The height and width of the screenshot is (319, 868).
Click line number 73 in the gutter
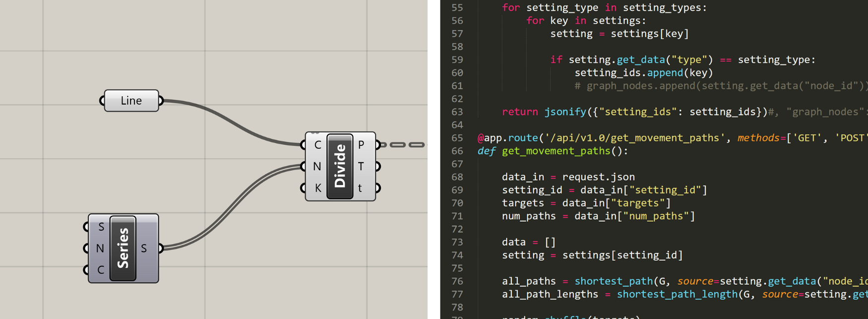457,242
